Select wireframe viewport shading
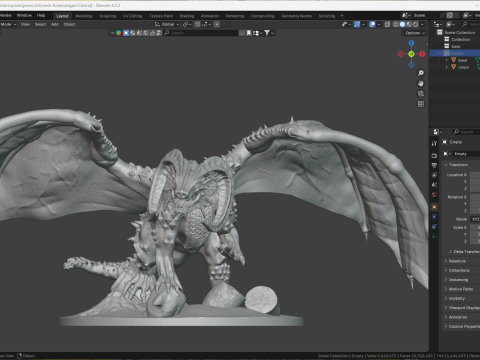The width and height of the screenshot is (480, 360). (x=396, y=24)
